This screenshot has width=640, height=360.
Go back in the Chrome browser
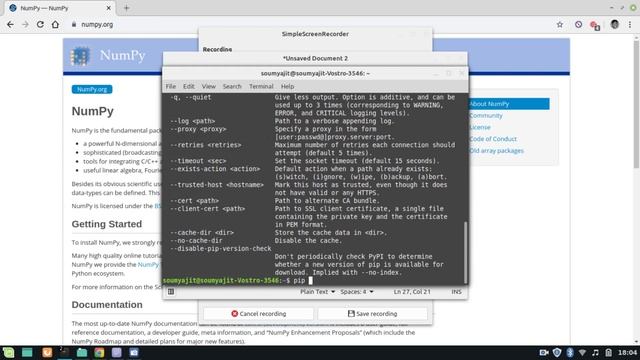pos(10,24)
